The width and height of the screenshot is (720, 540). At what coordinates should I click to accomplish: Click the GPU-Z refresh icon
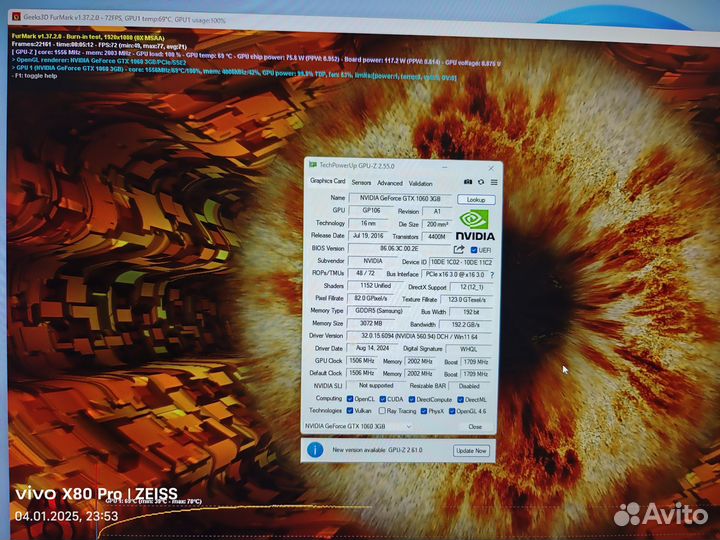coord(481,182)
